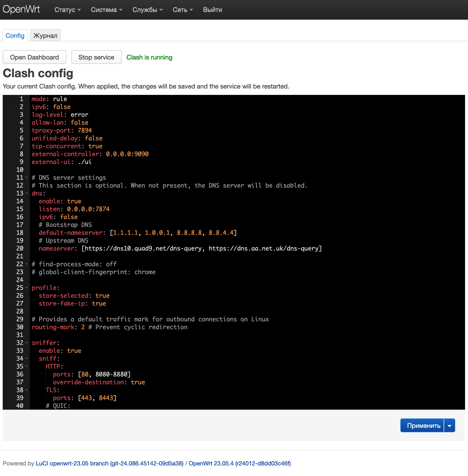
Task: Click the '# Upstream DNS' comment line
Action: tap(63, 240)
